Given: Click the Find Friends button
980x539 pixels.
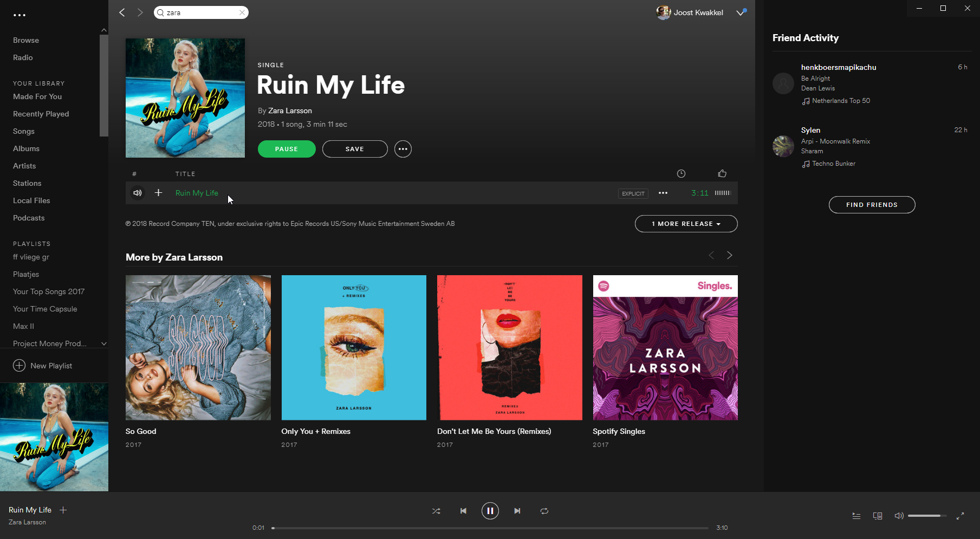Looking at the screenshot, I should click(x=872, y=205).
